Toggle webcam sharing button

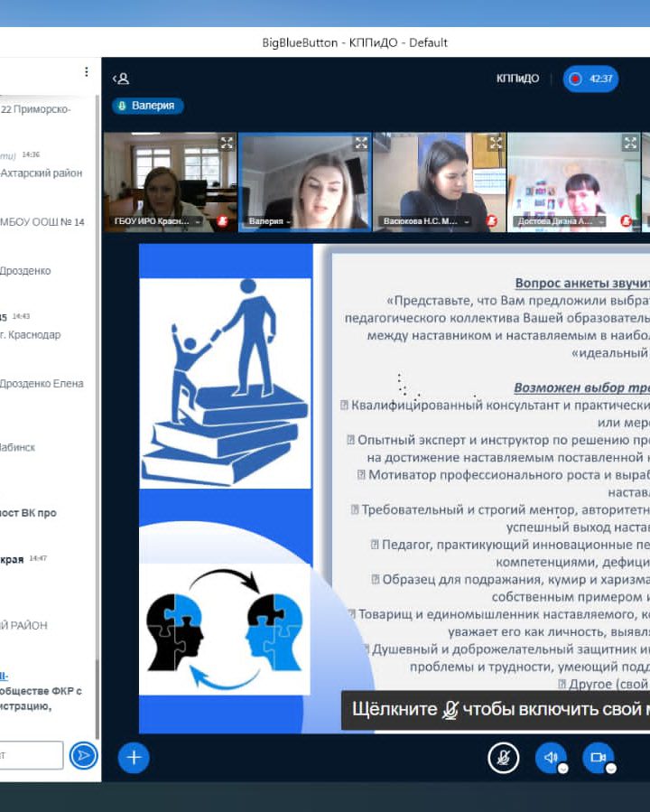[x=598, y=758]
